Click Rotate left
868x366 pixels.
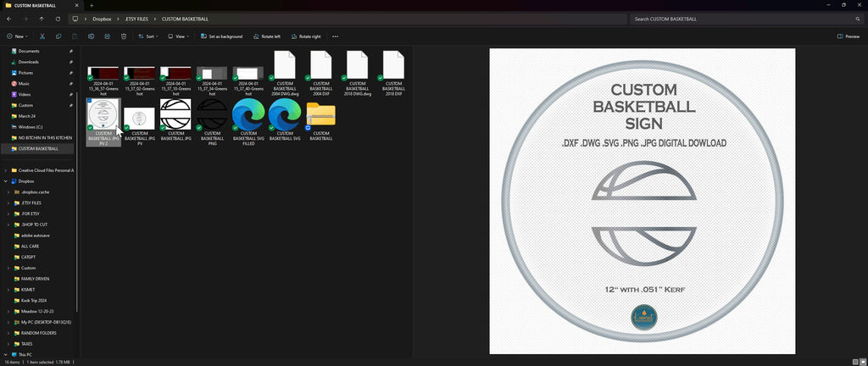coord(267,36)
